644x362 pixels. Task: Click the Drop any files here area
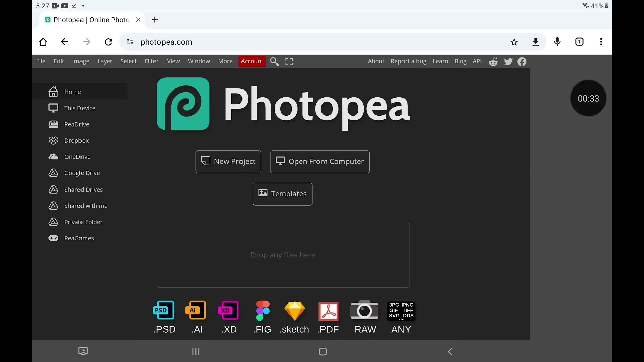click(283, 255)
